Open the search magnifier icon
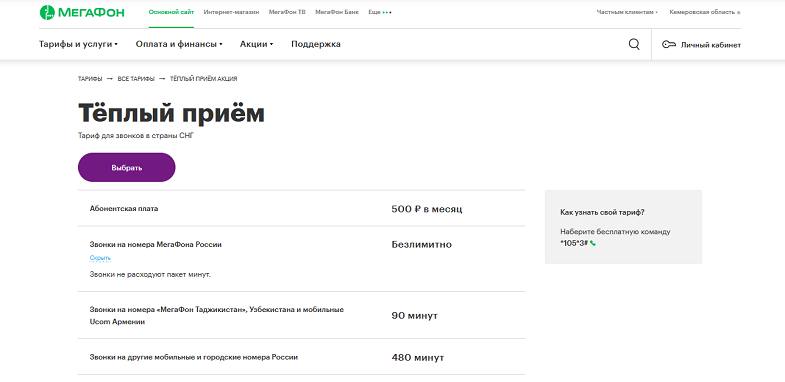The image size is (785, 382). tap(634, 45)
